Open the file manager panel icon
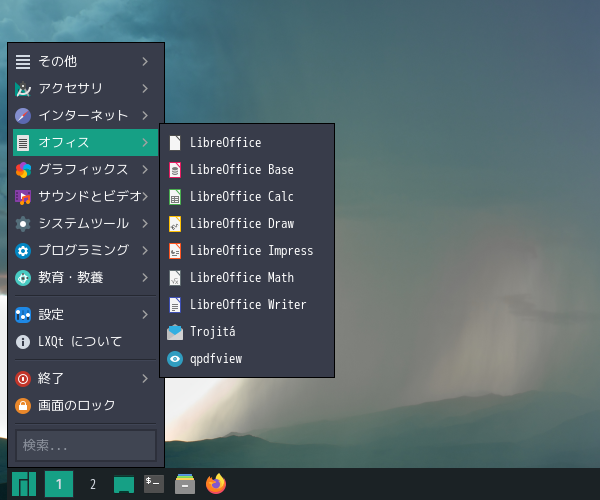This screenshot has width=600, height=500. click(185, 484)
